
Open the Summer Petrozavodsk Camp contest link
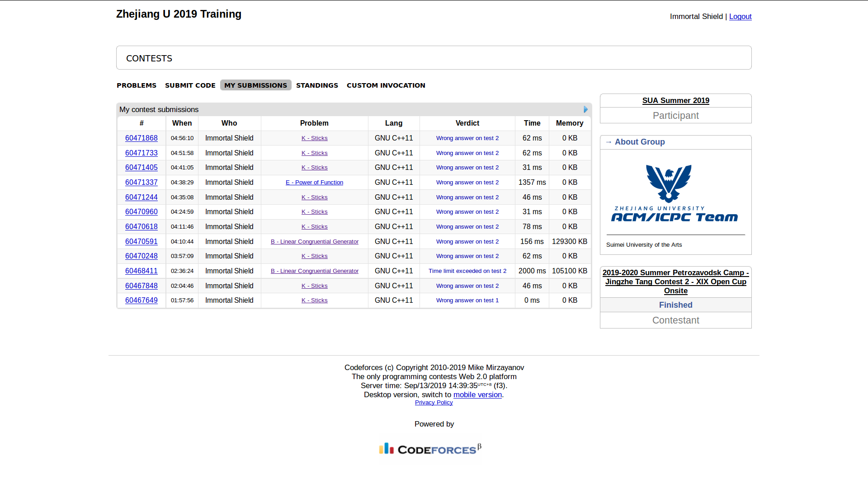[675, 282]
